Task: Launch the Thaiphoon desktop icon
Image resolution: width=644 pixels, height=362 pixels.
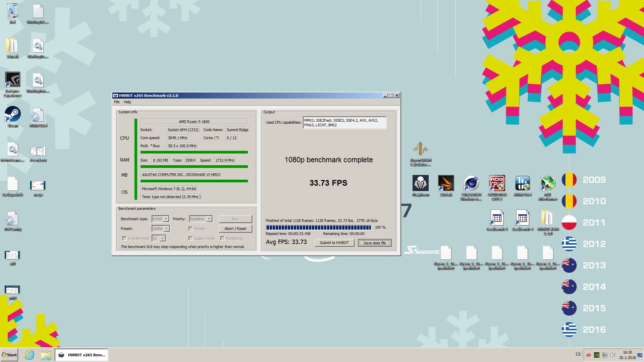Action: coord(420,185)
